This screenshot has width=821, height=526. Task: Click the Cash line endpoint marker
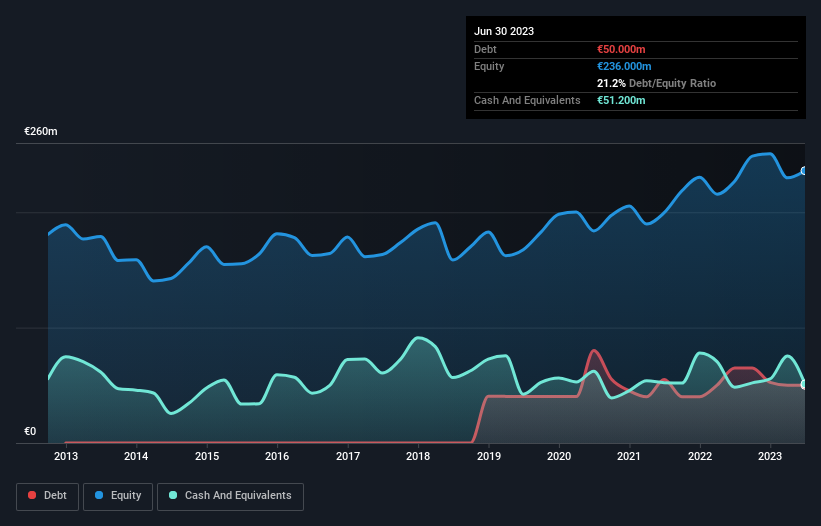coord(803,384)
